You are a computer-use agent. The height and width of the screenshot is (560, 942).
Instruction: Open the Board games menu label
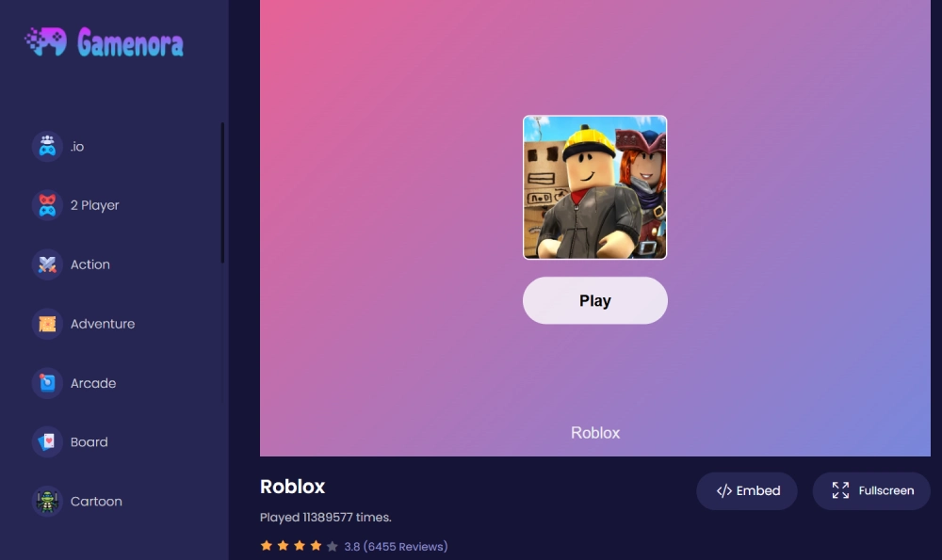coord(89,442)
